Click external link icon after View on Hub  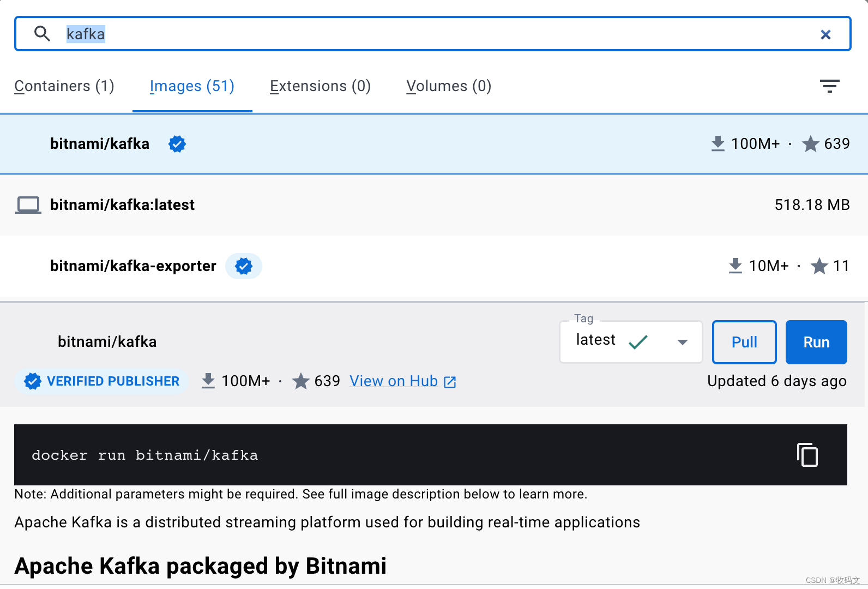pyautogui.click(x=450, y=382)
